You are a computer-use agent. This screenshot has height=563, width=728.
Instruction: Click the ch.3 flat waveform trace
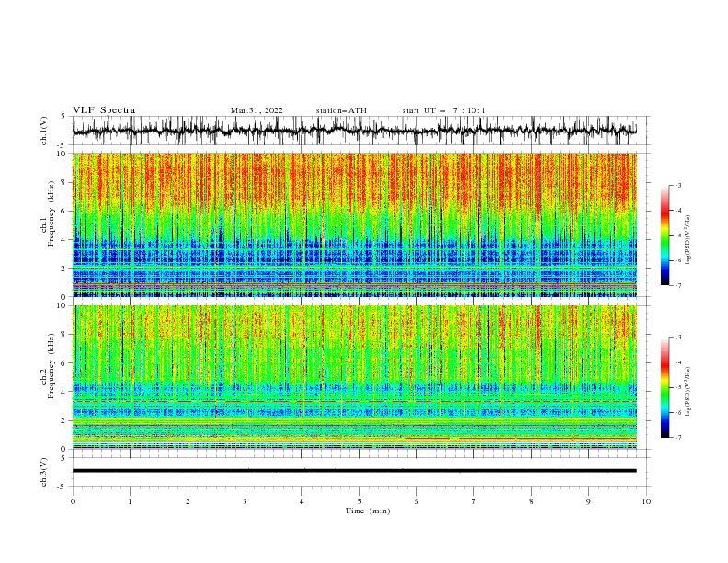354,471
